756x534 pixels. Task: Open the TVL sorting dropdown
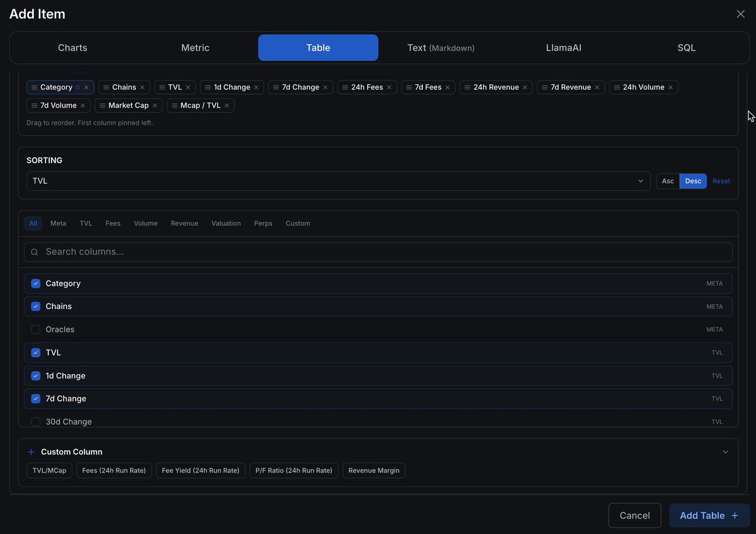click(x=338, y=181)
